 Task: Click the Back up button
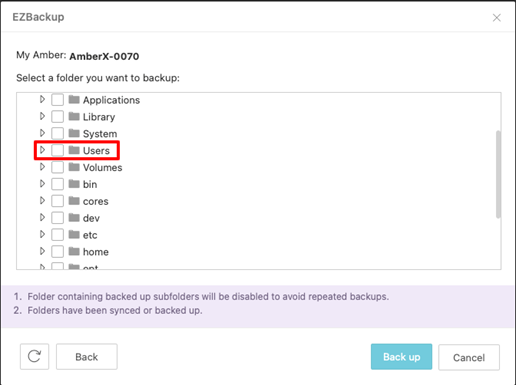401,357
